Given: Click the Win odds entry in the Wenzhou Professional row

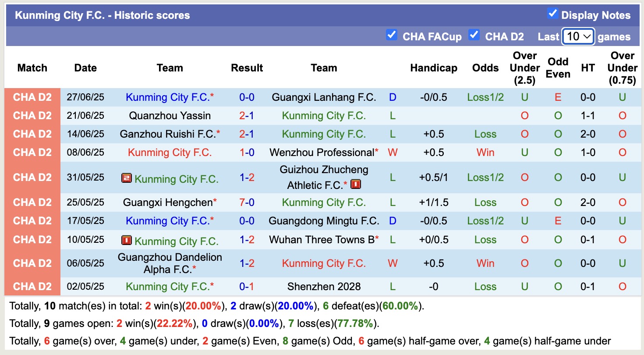Looking at the screenshot, I should tap(485, 152).
